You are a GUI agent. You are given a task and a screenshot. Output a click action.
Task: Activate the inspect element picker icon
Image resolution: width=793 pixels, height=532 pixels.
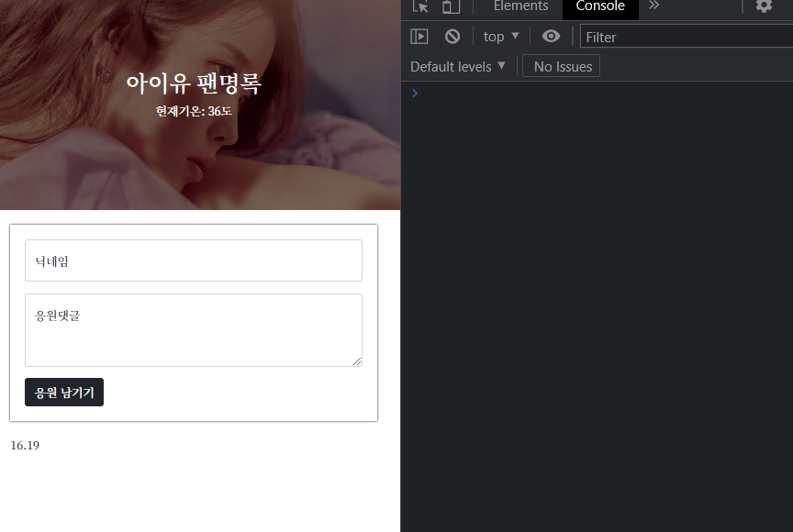point(420,6)
